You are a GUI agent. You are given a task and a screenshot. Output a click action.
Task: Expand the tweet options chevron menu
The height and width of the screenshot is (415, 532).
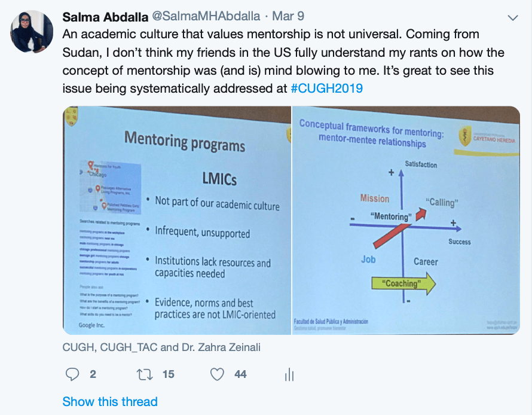512,17
